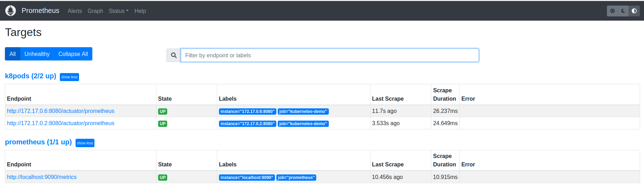Open the Help menu item
This screenshot has height=194, width=644.
[x=140, y=11]
